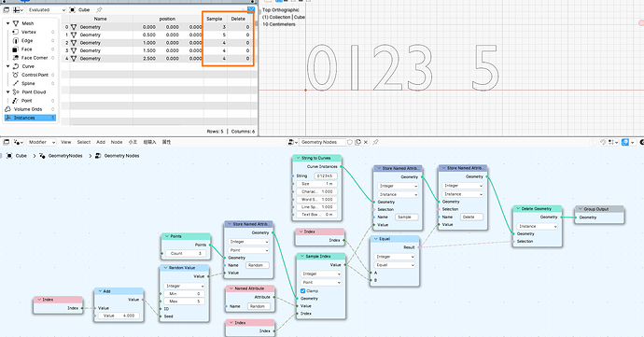Image resolution: width=644 pixels, height=337 pixels.
Task: Click the Name column header
Action: tap(101, 19)
